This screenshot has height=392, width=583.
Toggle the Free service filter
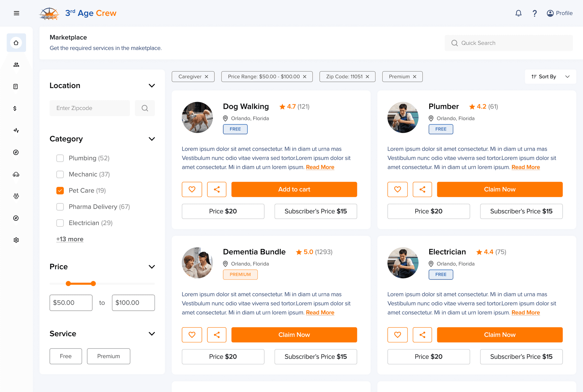coord(66,356)
